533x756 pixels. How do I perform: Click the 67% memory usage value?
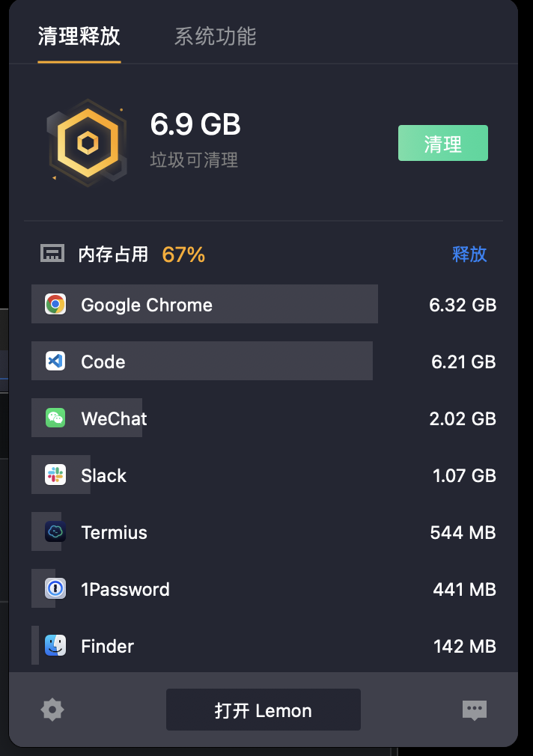(183, 254)
